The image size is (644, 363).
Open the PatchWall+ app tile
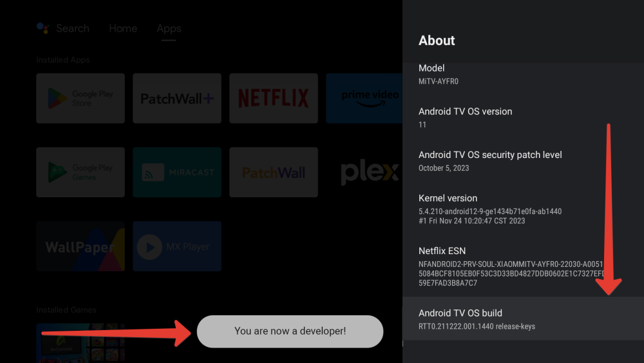[x=177, y=98]
